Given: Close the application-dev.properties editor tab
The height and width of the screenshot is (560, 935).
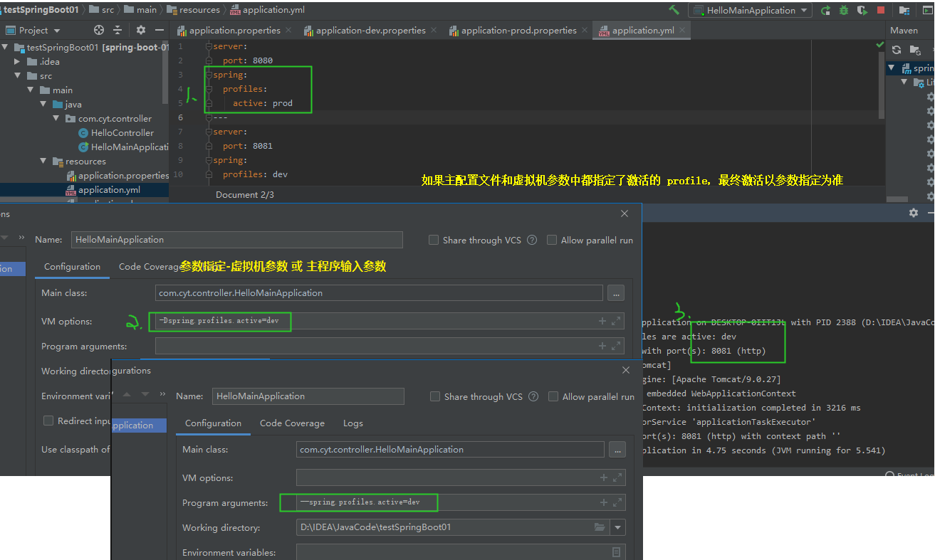Looking at the screenshot, I should pyautogui.click(x=434, y=30).
